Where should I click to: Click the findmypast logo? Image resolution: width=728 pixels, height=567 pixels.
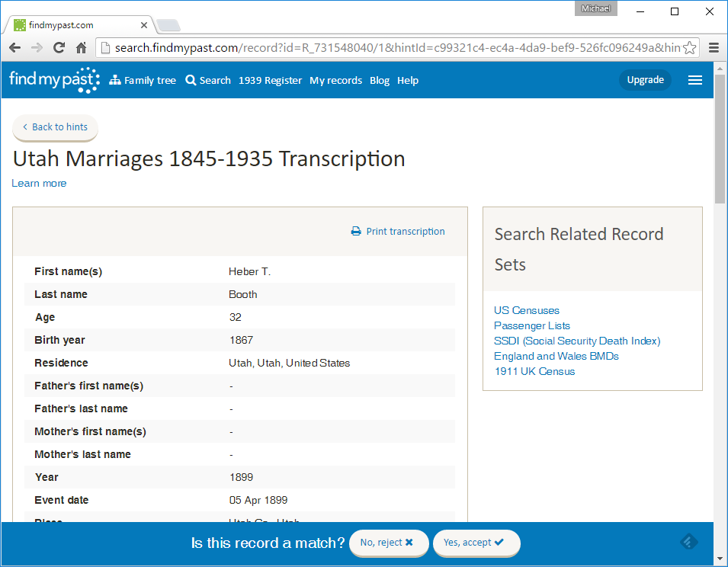[x=55, y=80]
